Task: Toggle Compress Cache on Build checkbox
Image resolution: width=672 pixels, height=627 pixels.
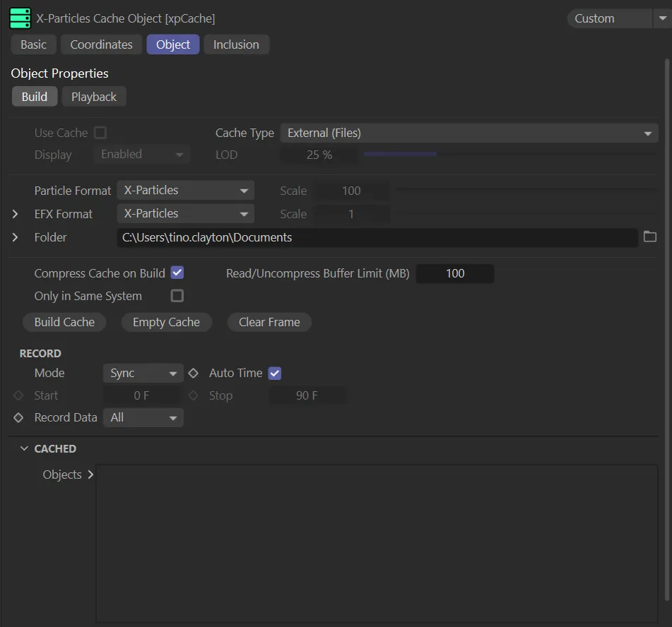Action: coord(177,273)
